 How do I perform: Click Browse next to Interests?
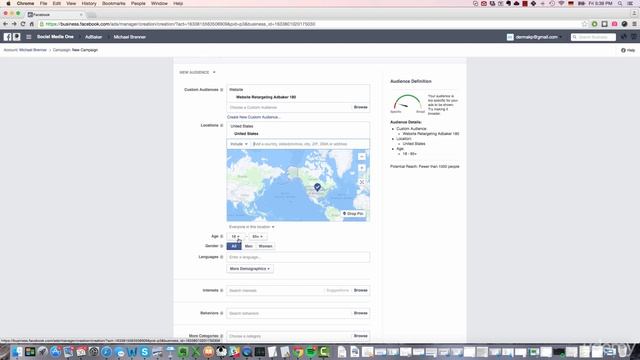360,291
